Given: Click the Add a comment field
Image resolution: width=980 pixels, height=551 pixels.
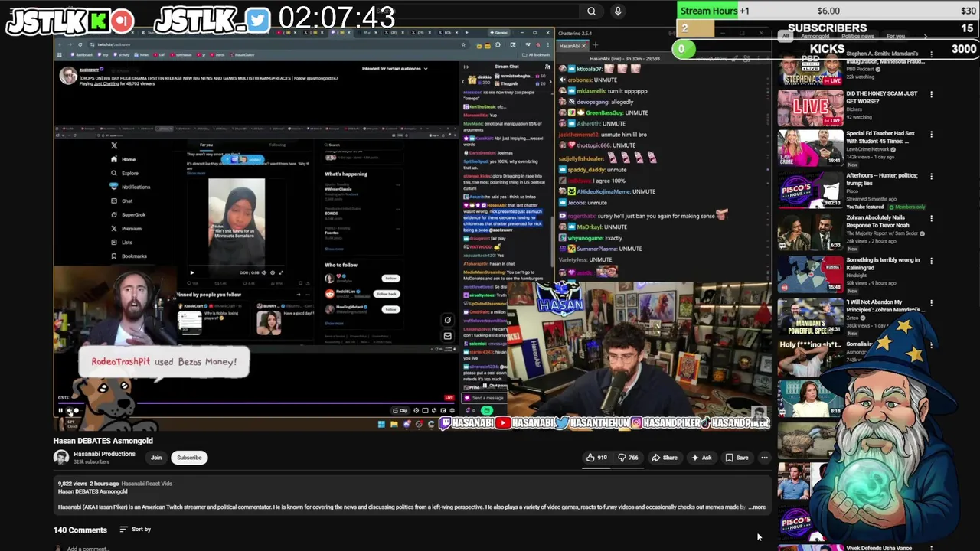Looking at the screenshot, I should click(87, 548).
